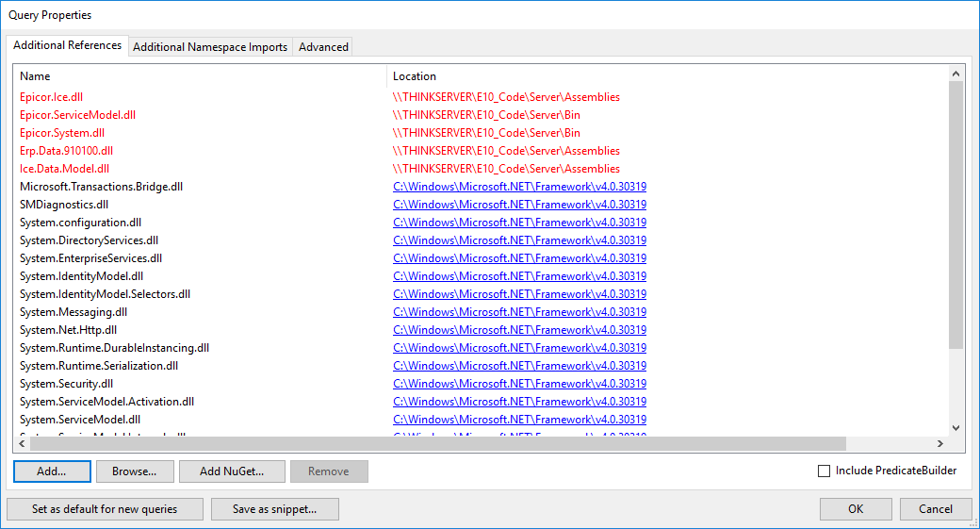This screenshot has width=980, height=529.
Task: Open Framework path link for Microsoft.Transactions.Bridge.dll
Action: coord(519,187)
